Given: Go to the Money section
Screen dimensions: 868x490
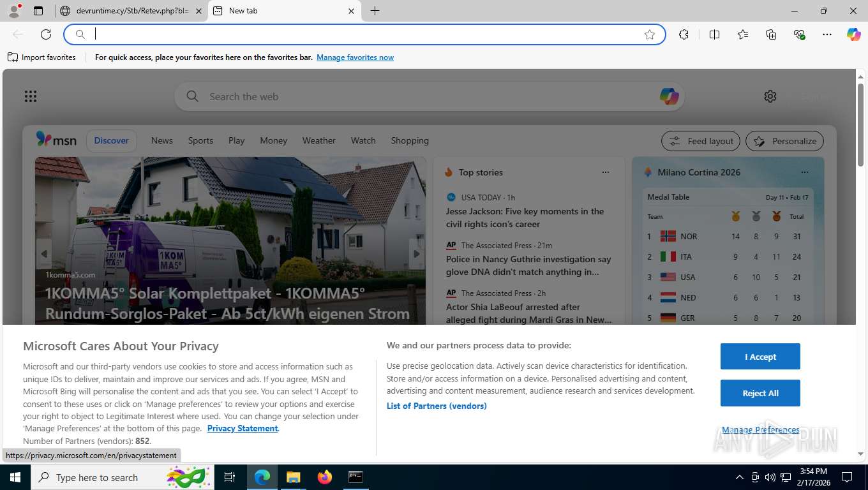Looking at the screenshot, I should point(274,140).
